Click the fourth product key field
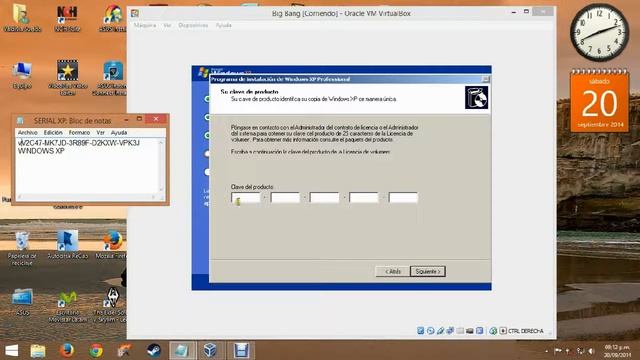Screen dimensions: 640x360 364,198
